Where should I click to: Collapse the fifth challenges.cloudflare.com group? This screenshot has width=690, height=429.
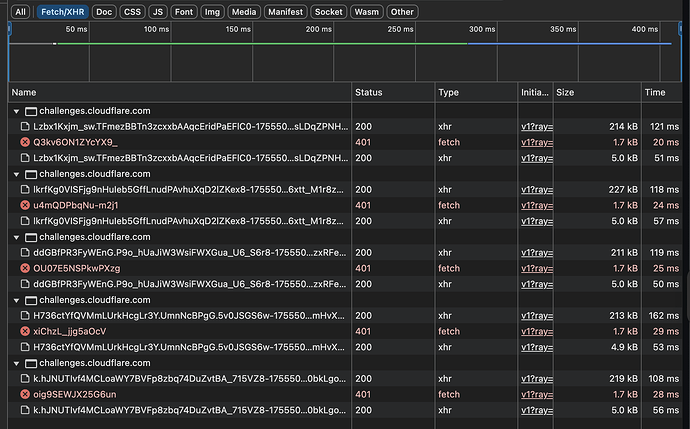click(x=17, y=363)
